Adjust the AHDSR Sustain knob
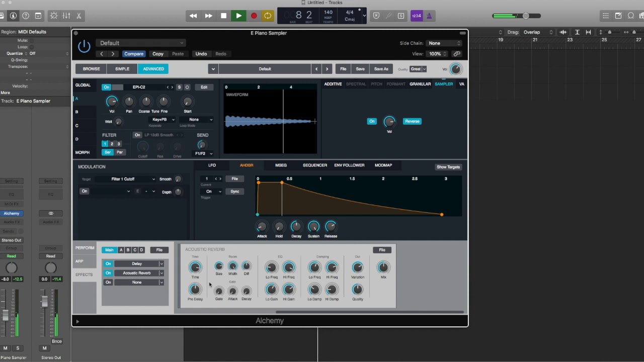644x362 pixels. (x=313, y=227)
